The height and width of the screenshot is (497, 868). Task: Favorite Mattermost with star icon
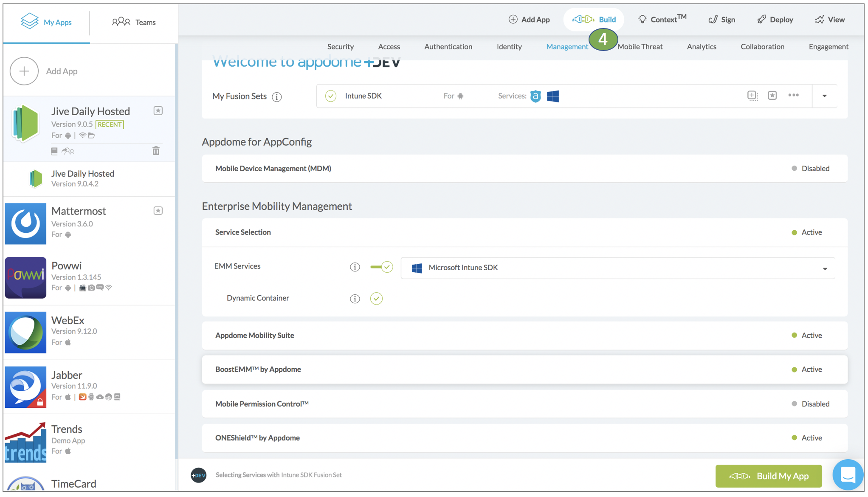(x=158, y=211)
